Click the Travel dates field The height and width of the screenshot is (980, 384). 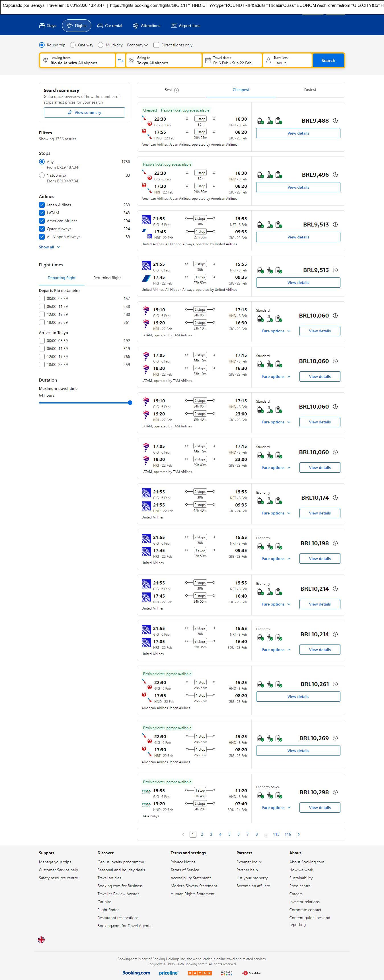pyautogui.click(x=232, y=61)
